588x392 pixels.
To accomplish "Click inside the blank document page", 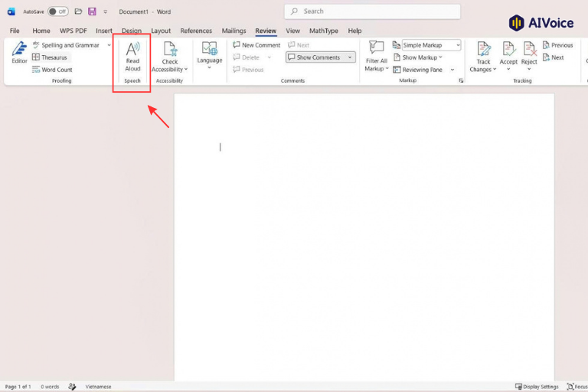I will [x=364, y=237].
